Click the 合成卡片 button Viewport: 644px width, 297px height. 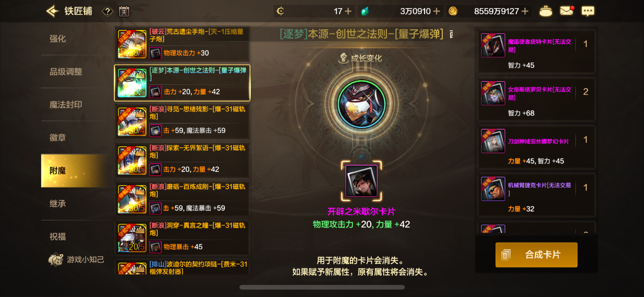(x=536, y=255)
